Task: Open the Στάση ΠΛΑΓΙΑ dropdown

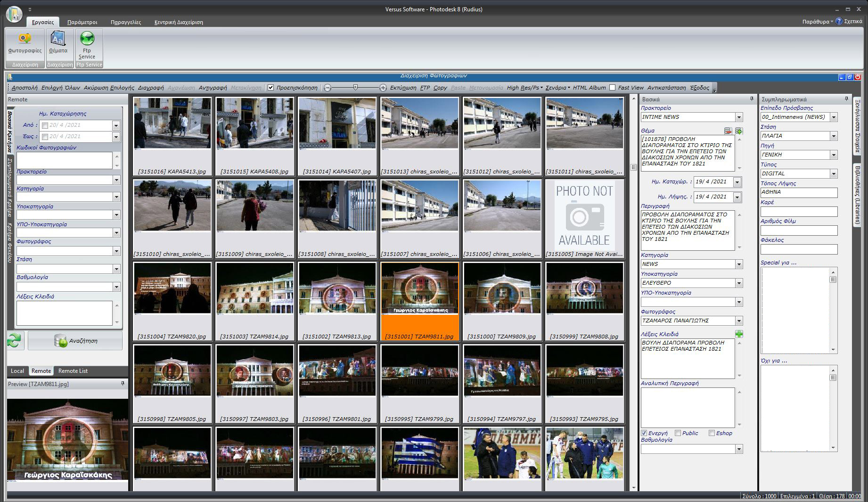Action: (834, 136)
